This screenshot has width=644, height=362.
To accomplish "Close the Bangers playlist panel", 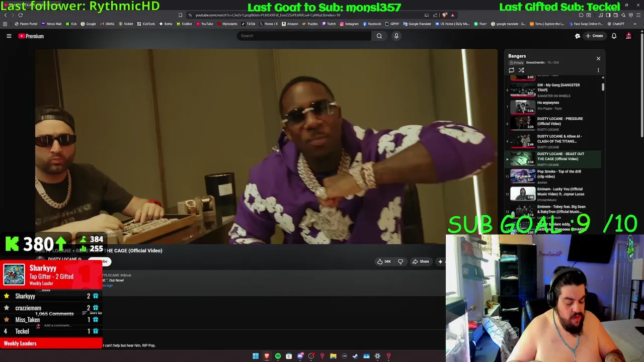I will coord(598,59).
